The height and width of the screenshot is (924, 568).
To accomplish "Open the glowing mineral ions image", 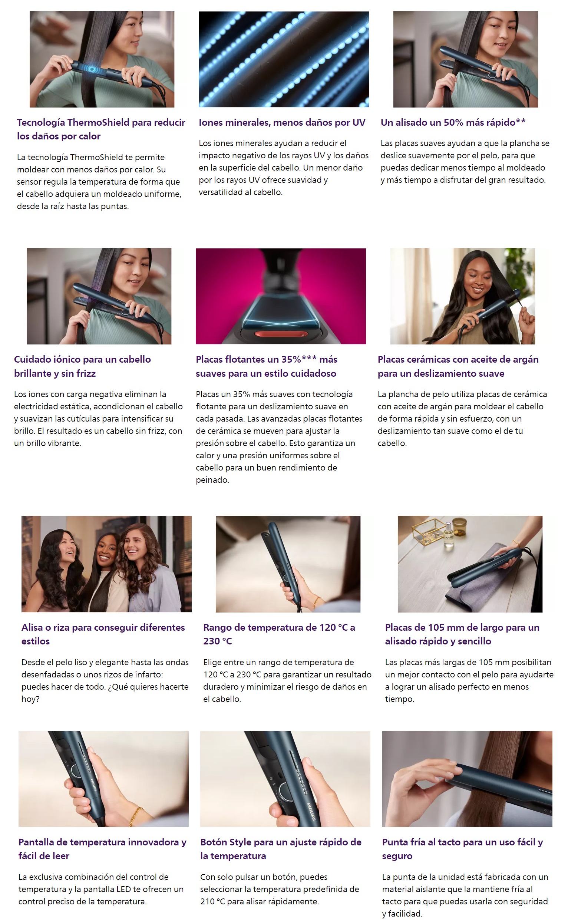I will [284, 59].
